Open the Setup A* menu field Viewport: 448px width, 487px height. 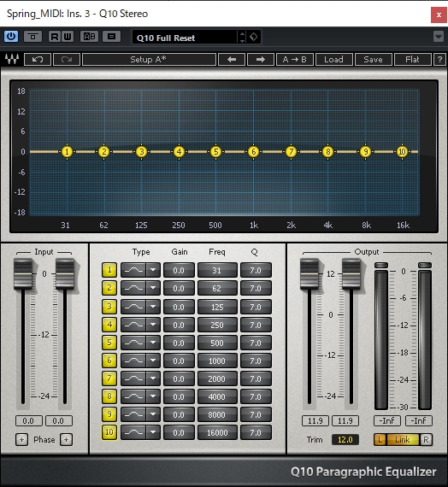click(x=149, y=59)
